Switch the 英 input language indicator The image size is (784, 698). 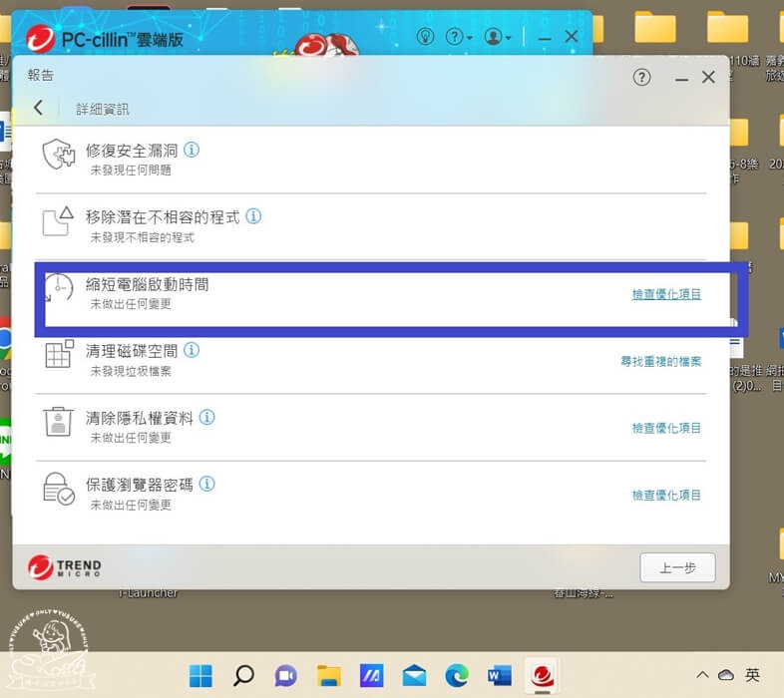(x=752, y=675)
